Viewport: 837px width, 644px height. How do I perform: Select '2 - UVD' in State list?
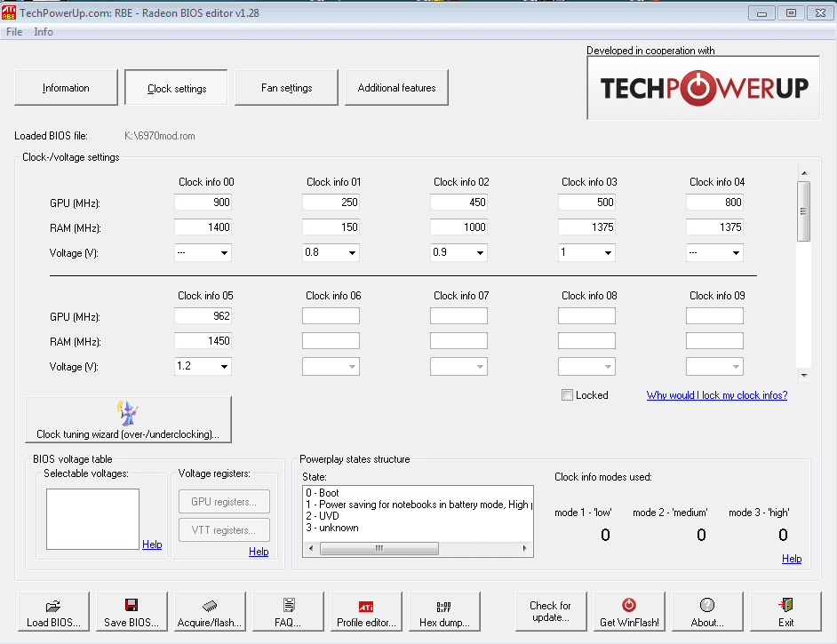(323, 516)
